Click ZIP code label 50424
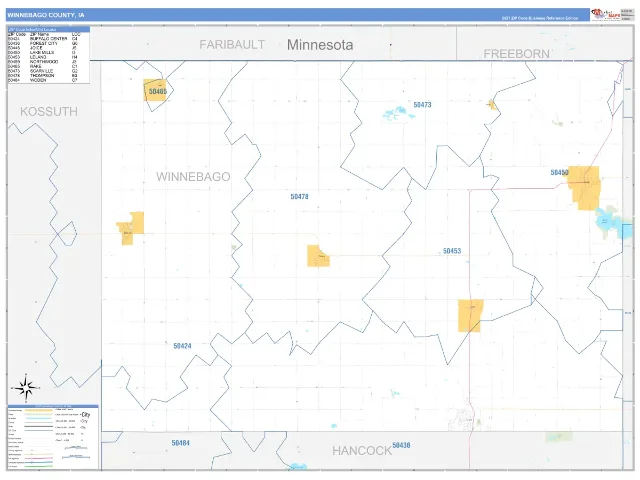The width and height of the screenshot is (640, 480). (182, 346)
